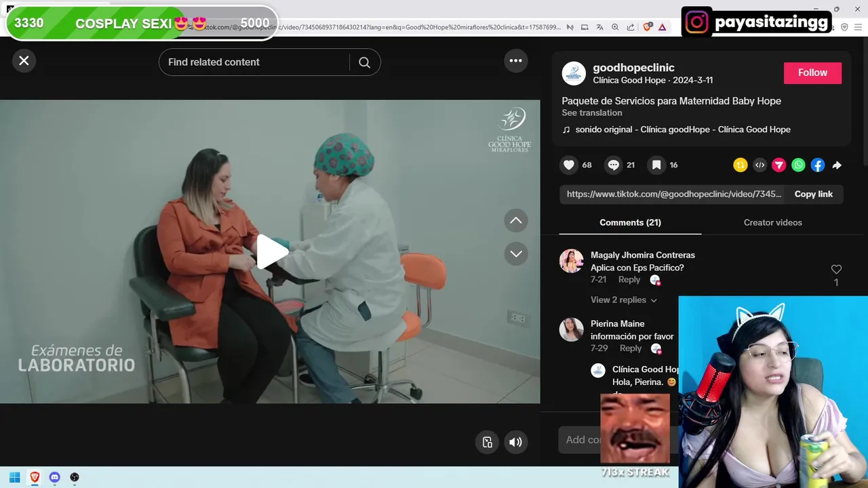Screen dimensions: 868x488
Task: Open Magaly Jhomira Contreras's avatar
Action: tap(571, 261)
